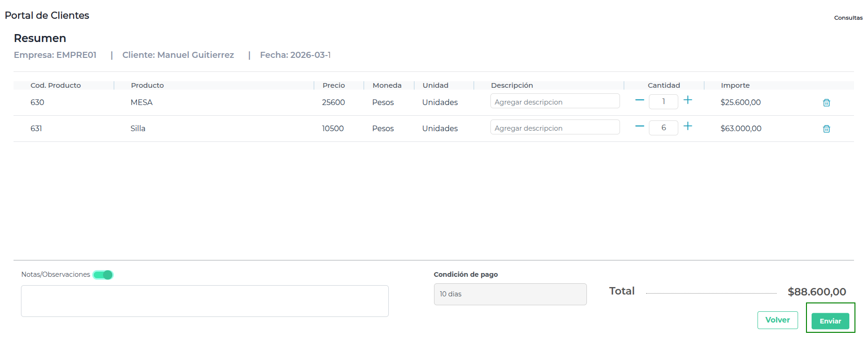The height and width of the screenshot is (337, 868).
Task: Increase Silla quantity with plus icon
Action: point(688,126)
